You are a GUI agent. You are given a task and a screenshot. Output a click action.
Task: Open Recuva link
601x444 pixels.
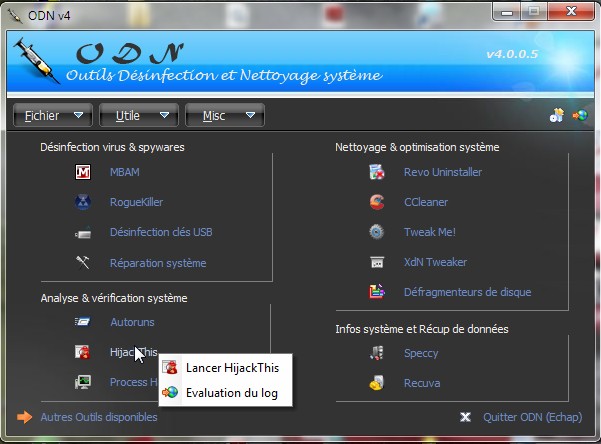(422, 383)
